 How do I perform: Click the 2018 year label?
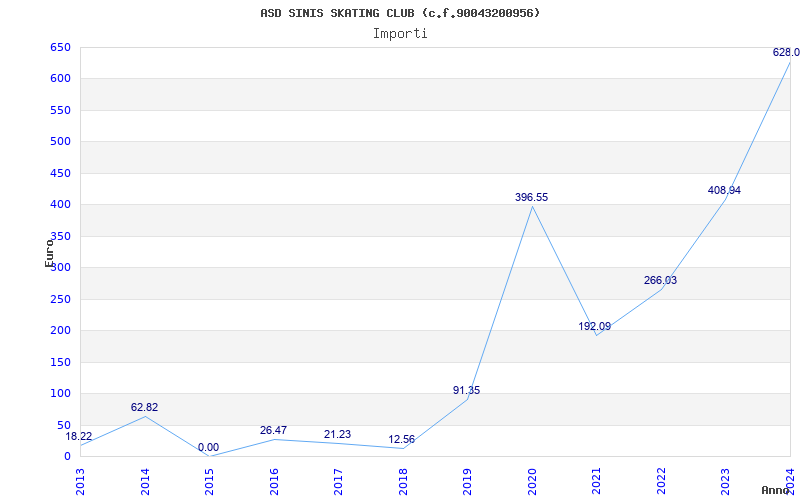[x=403, y=482]
